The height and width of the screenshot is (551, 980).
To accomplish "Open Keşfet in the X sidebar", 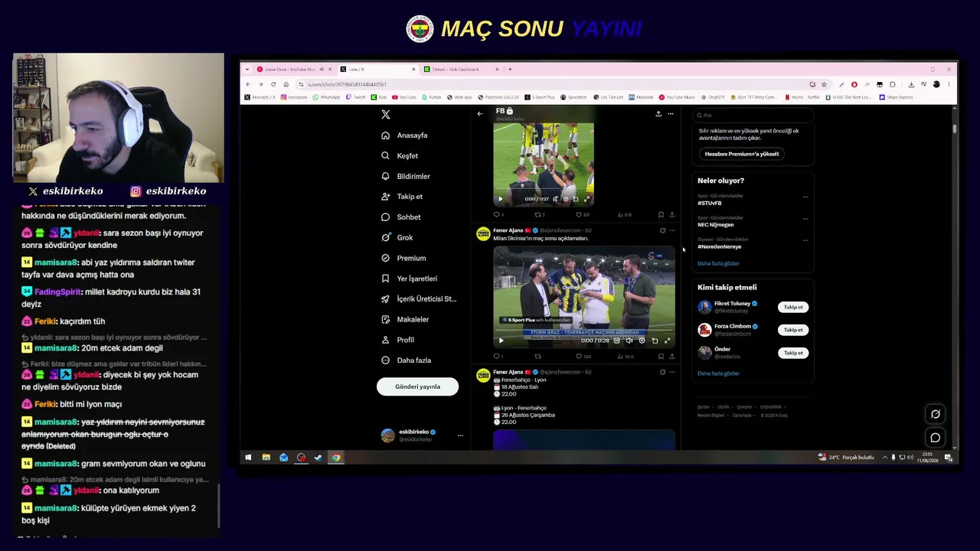I will click(400, 156).
